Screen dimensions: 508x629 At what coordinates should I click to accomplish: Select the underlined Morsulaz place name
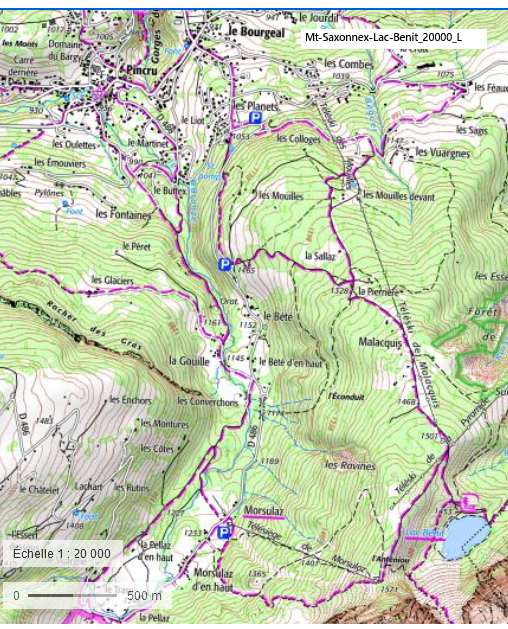tap(264, 511)
